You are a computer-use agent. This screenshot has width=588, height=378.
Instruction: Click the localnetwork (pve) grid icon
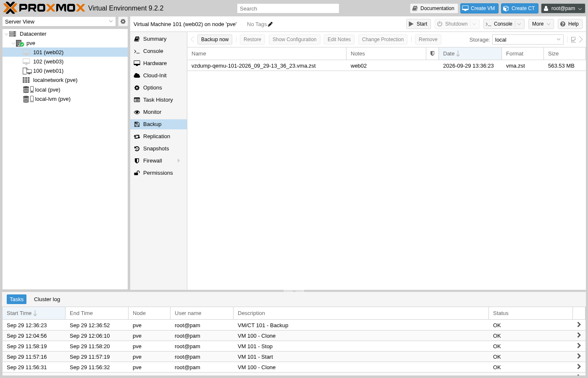tap(26, 80)
